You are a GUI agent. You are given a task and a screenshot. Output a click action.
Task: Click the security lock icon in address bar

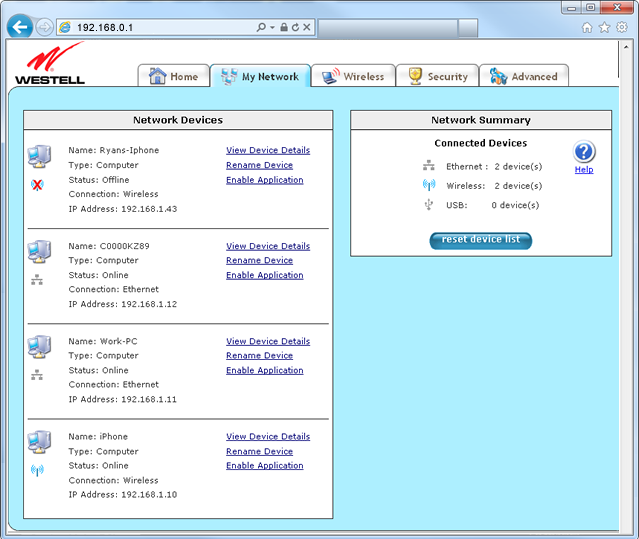[284, 27]
